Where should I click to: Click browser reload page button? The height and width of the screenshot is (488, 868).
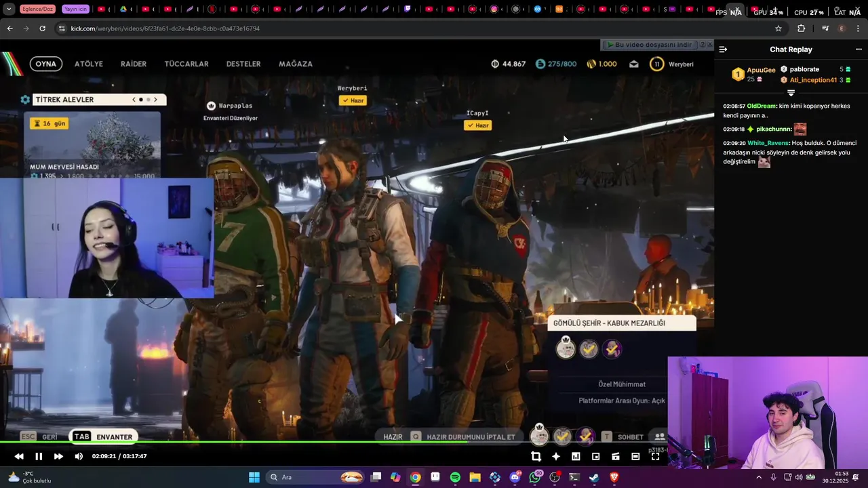click(x=42, y=28)
